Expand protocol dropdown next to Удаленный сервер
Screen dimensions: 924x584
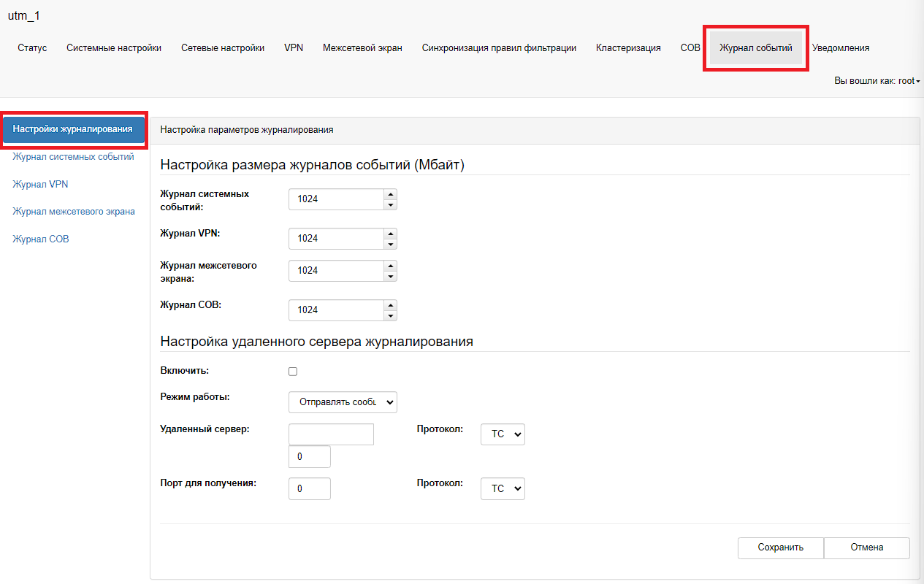[503, 434]
